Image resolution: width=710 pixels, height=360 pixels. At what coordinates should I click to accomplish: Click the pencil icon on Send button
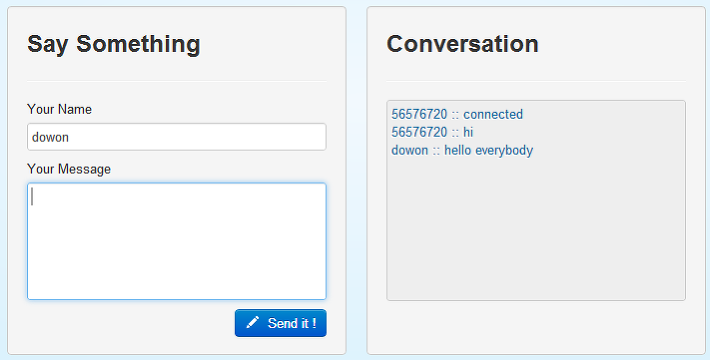click(252, 322)
